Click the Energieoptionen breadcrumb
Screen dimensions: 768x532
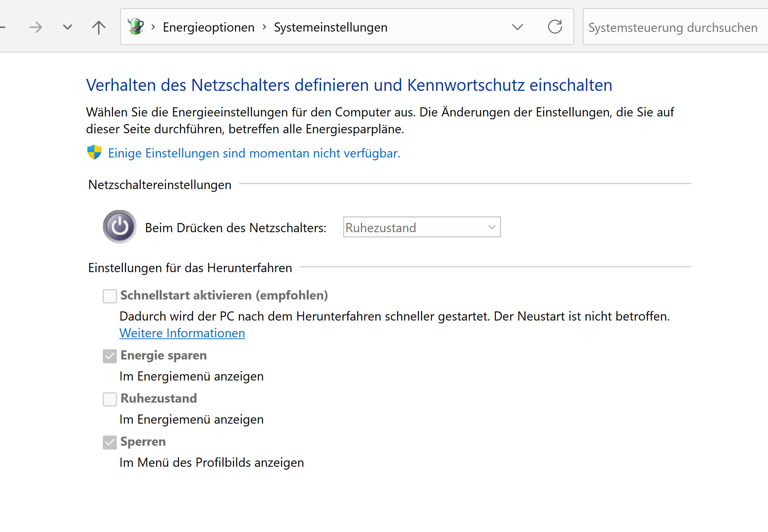click(208, 27)
